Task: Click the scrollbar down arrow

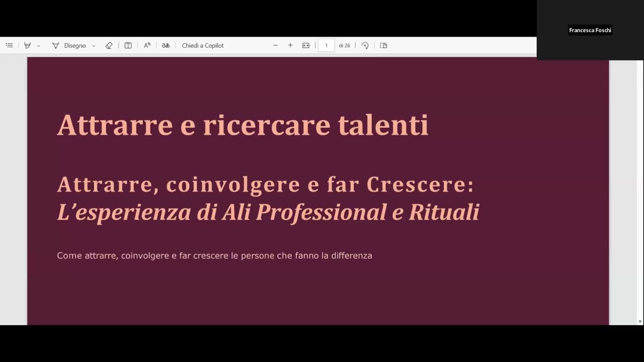Action: (640, 322)
